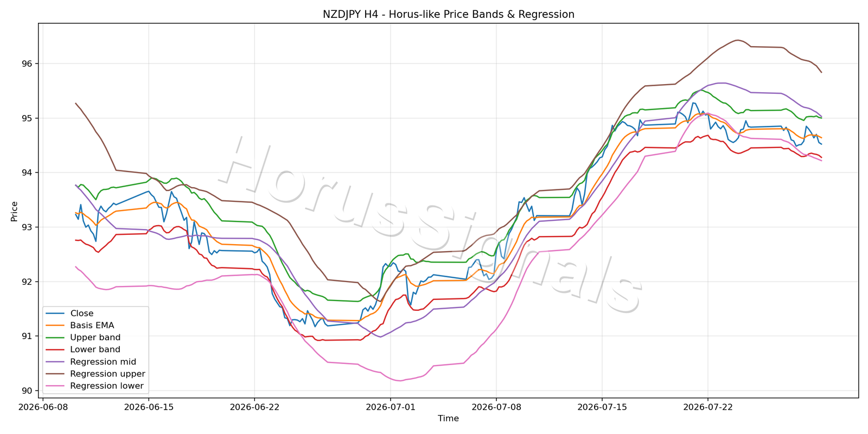The width and height of the screenshot is (868, 434).
Task: Click the 'Price' y-axis label
Action: tap(14, 211)
